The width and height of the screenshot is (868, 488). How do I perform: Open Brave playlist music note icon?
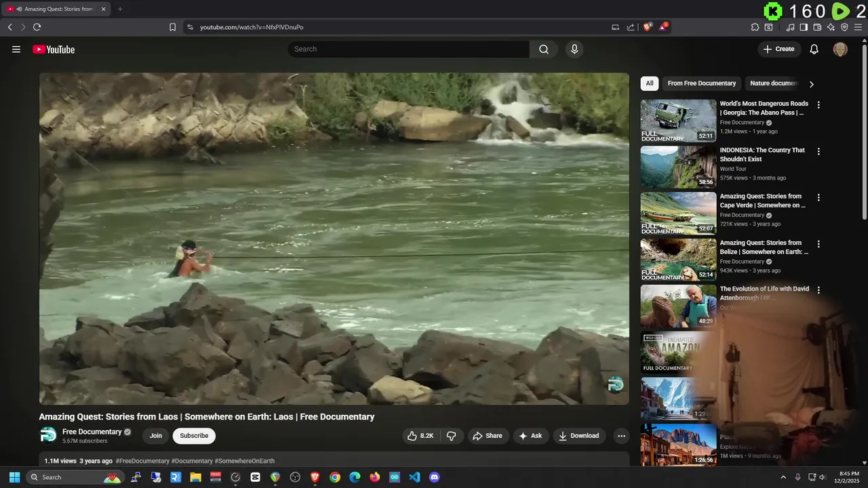[x=790, y=27]
